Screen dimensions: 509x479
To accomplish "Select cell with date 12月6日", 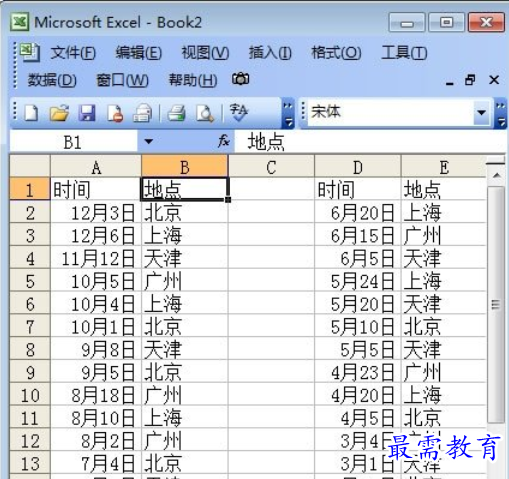I will point(96,235).
